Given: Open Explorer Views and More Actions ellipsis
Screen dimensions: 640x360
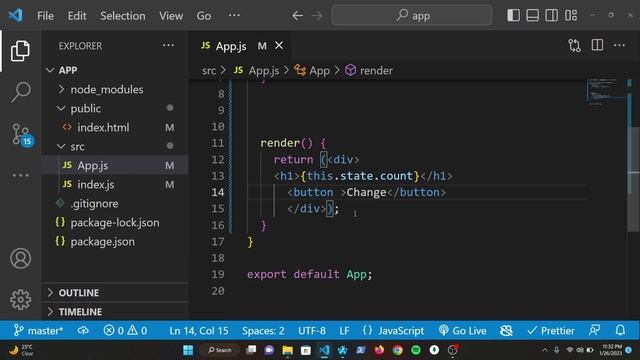Looking at the screenshot, I should 168,46.
